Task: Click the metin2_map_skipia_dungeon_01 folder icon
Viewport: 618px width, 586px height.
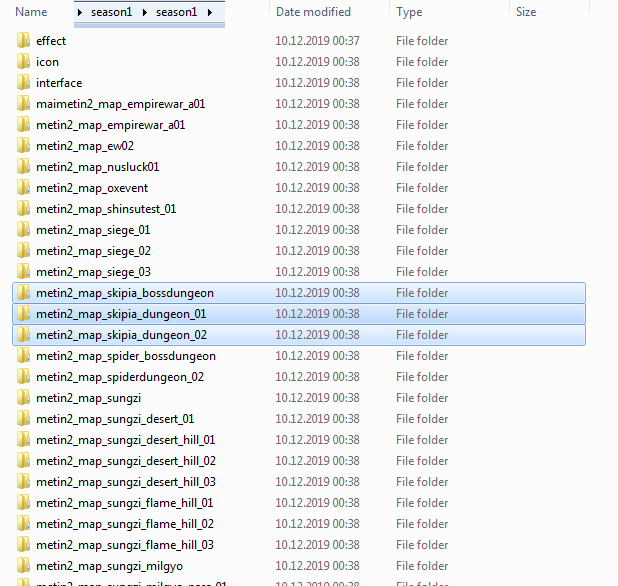Action: [23, 314]
